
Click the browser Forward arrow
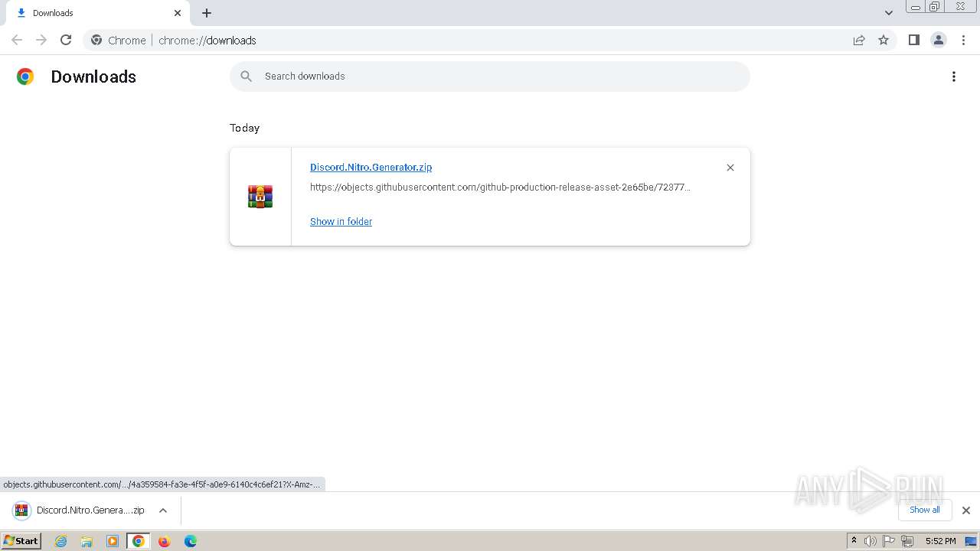41,40
